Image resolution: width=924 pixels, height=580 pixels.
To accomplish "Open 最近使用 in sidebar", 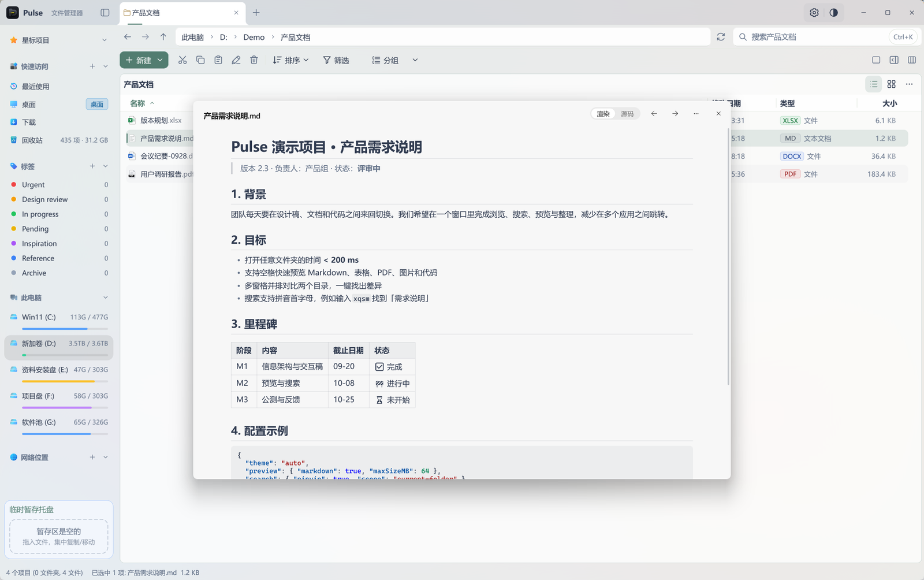I will (x=59, y=87).
